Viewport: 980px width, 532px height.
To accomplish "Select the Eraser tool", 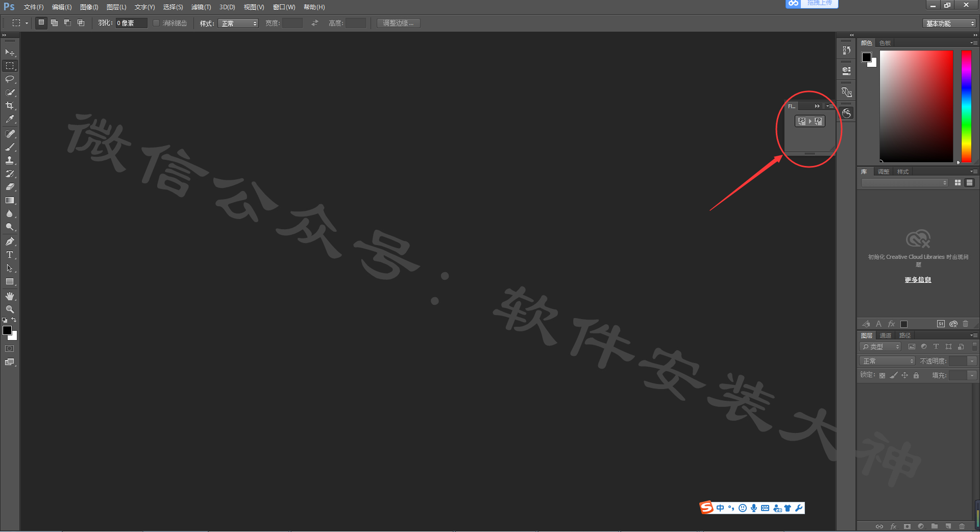I will click(10, 187).
